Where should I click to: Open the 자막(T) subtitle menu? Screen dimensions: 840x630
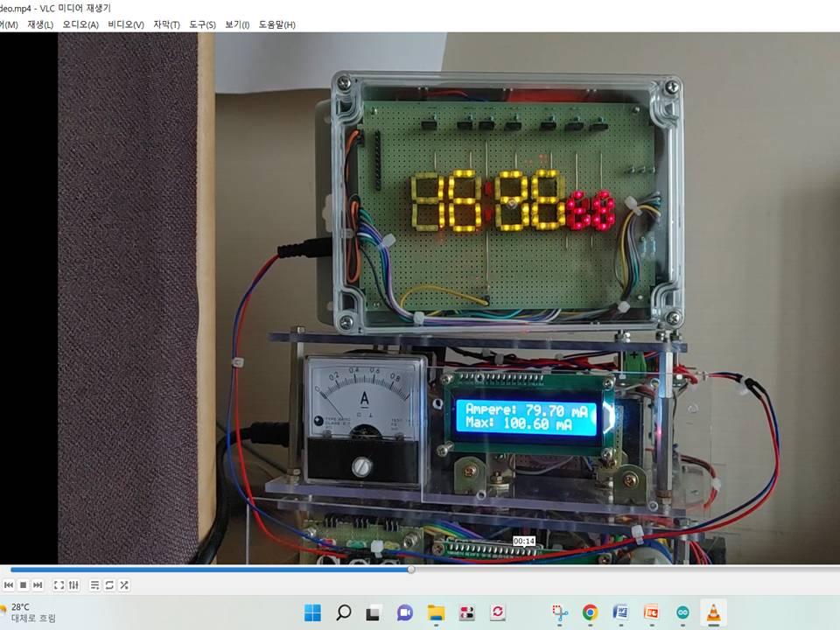pos(166,24)
